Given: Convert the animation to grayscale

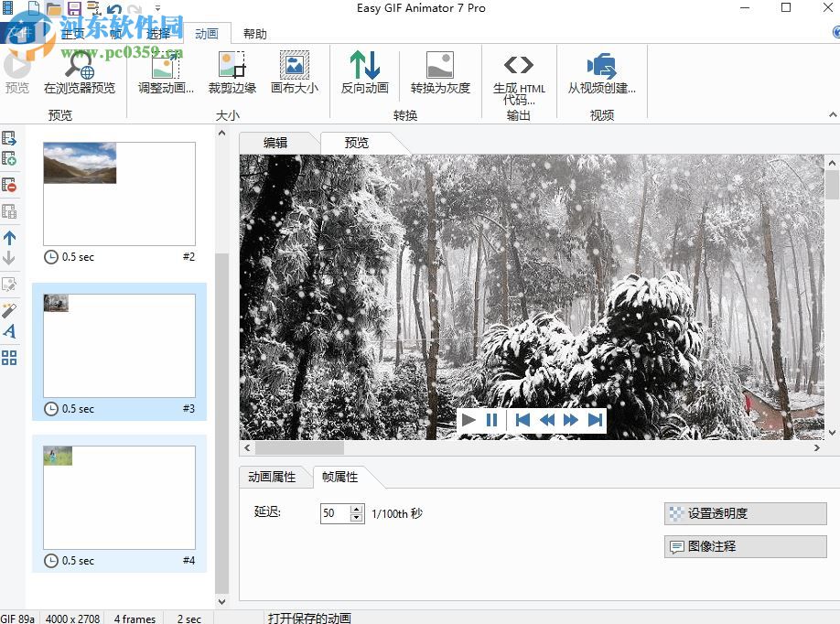Looking at the screenshot, I should point(441,73).
